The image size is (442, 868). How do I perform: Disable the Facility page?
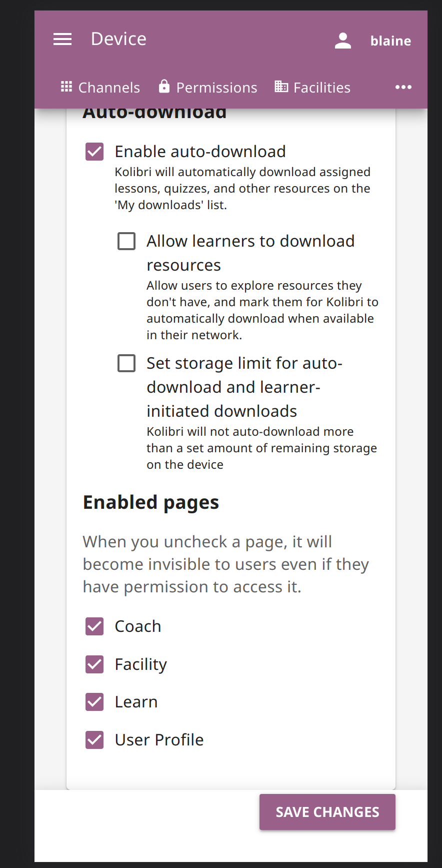point(94,664)
